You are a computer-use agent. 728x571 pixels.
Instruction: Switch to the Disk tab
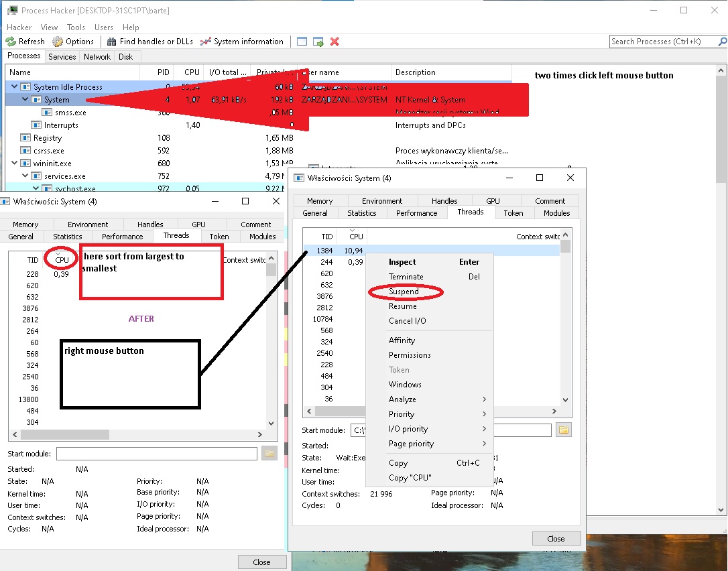click(125, 57)
